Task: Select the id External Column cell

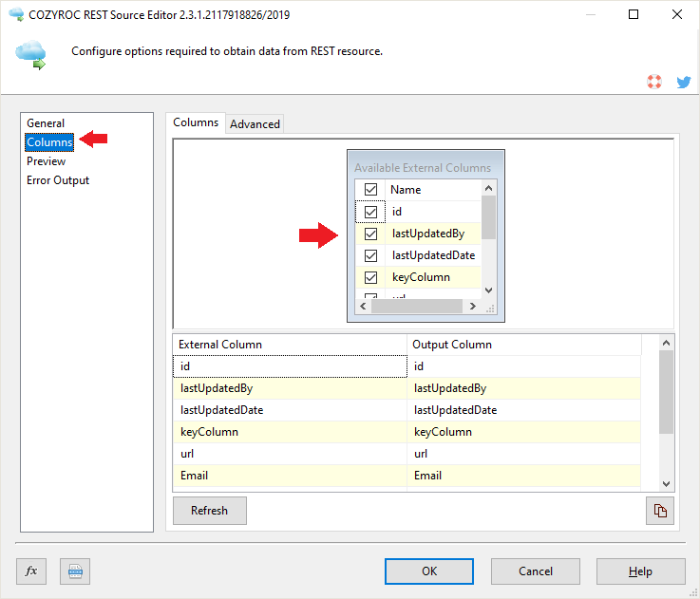Action: tap(291, 366)
